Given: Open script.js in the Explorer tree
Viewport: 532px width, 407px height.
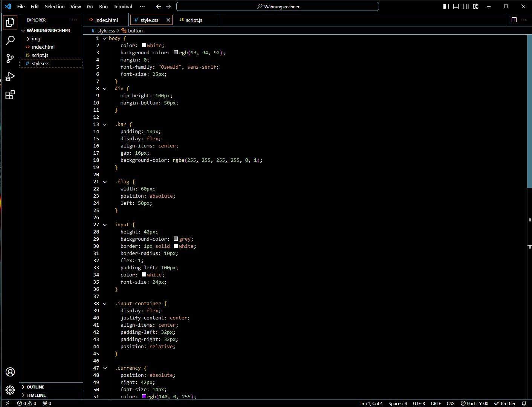Looking at the screenshot, I should (x=40, y=55).
